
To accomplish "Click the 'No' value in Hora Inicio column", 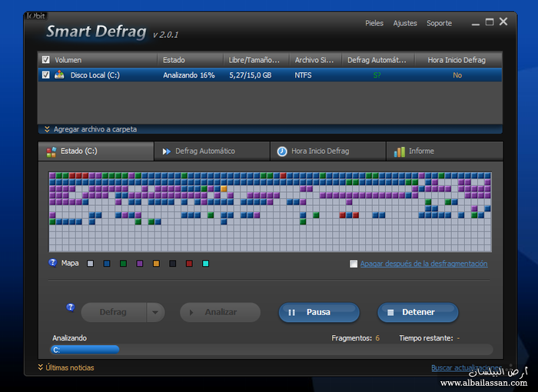I will (x=457, y=75).
